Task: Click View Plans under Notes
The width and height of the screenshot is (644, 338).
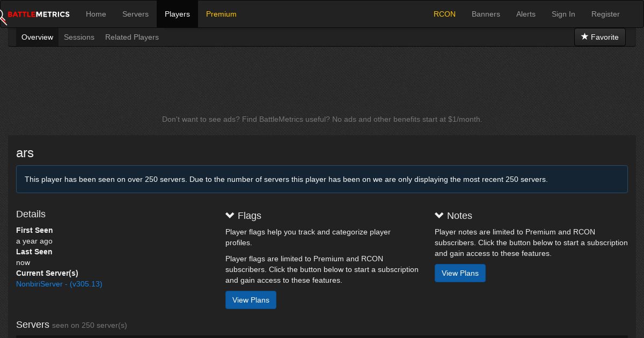Action: (460, 273)
